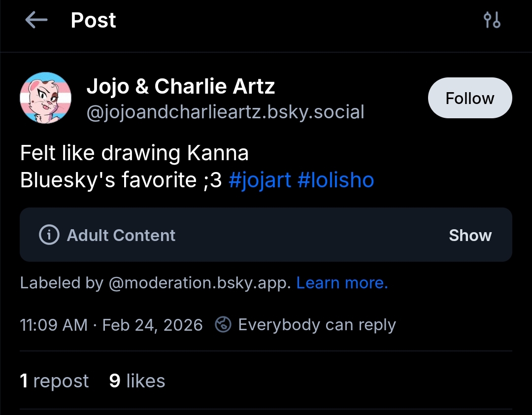This screenshot has width=532, height=415.
Task: Click the Jojo & Charlie Artz display name
Action: [180, 87]
